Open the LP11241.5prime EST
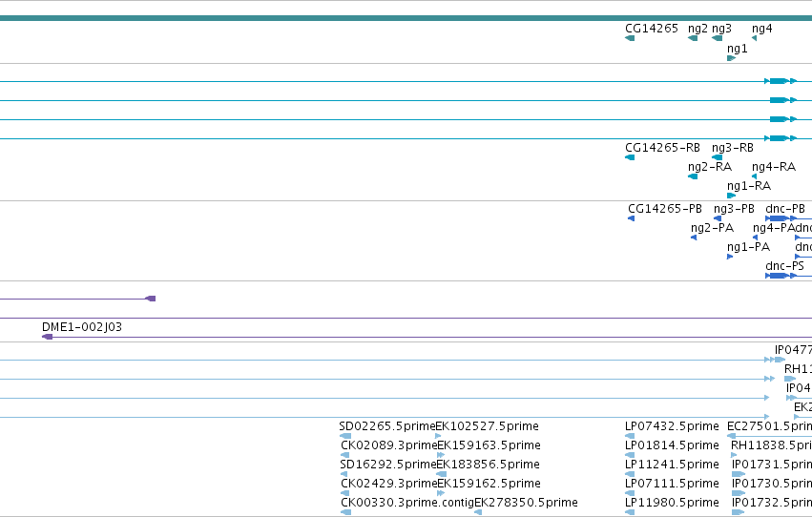 click(x=630, y=474)
